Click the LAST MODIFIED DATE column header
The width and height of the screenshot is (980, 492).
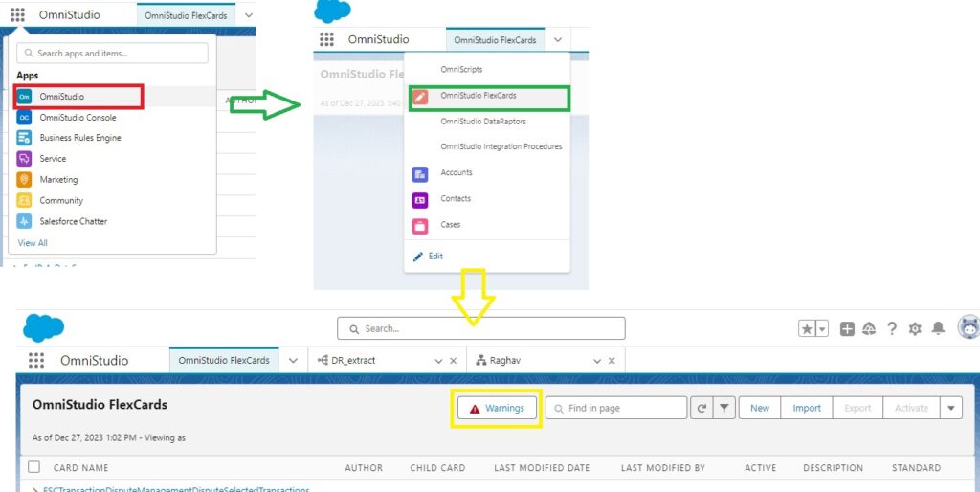coord(542,468)
